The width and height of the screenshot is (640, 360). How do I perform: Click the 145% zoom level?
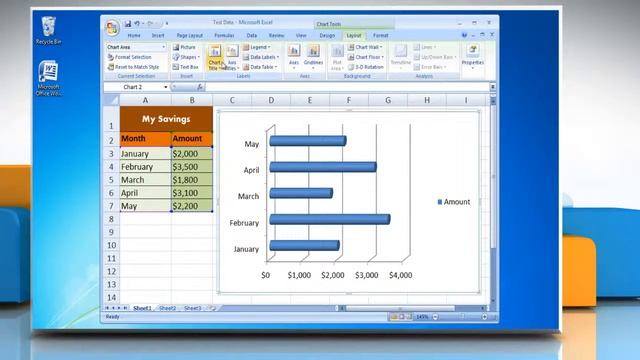[x=422, y=317]
